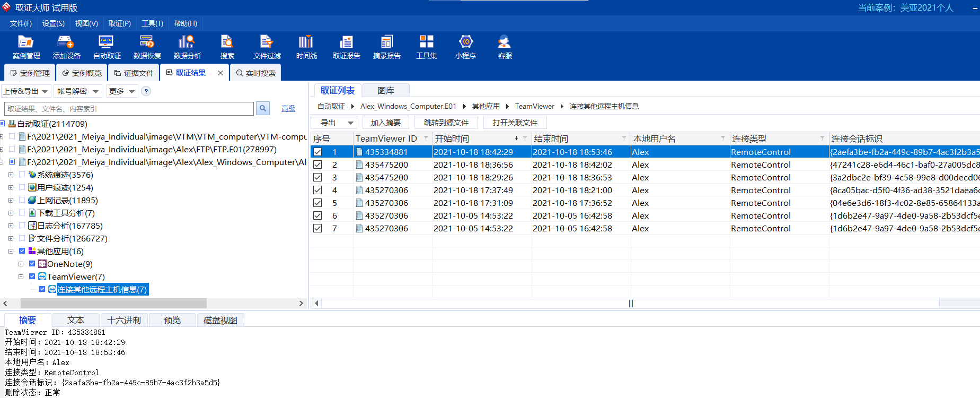Open the 帐号解密 dropdown
Image resolution: width=980 pixels, height=398 pixels.
(77, 91)
